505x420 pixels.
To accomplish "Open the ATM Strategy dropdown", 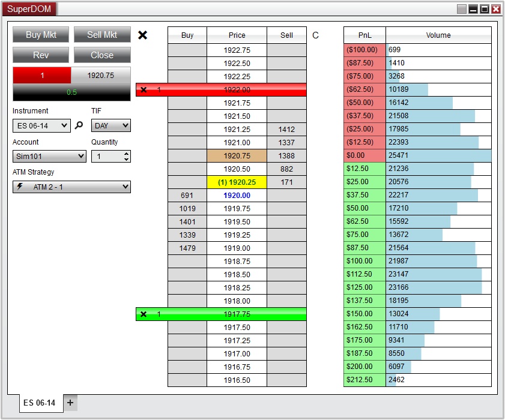I will 71,187.
